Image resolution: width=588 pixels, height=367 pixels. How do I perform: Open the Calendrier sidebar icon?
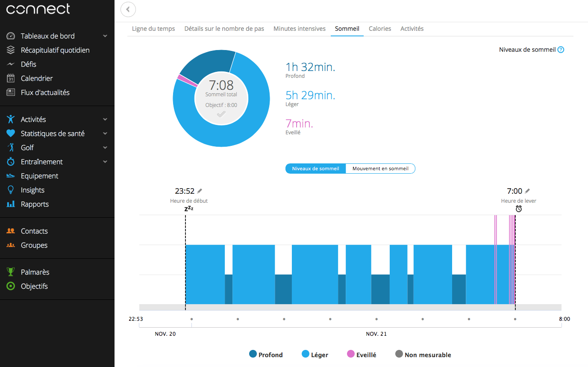(x=10, y=78)
